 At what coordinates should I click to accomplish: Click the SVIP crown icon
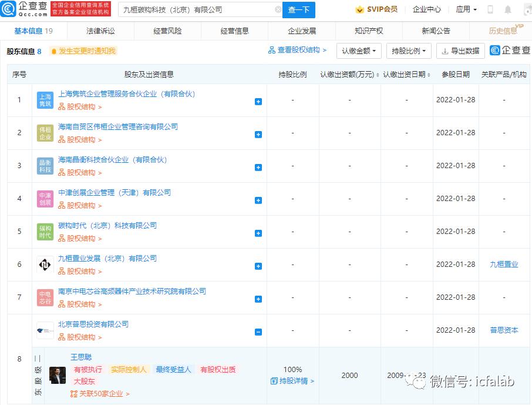click(x=359, y=9)
